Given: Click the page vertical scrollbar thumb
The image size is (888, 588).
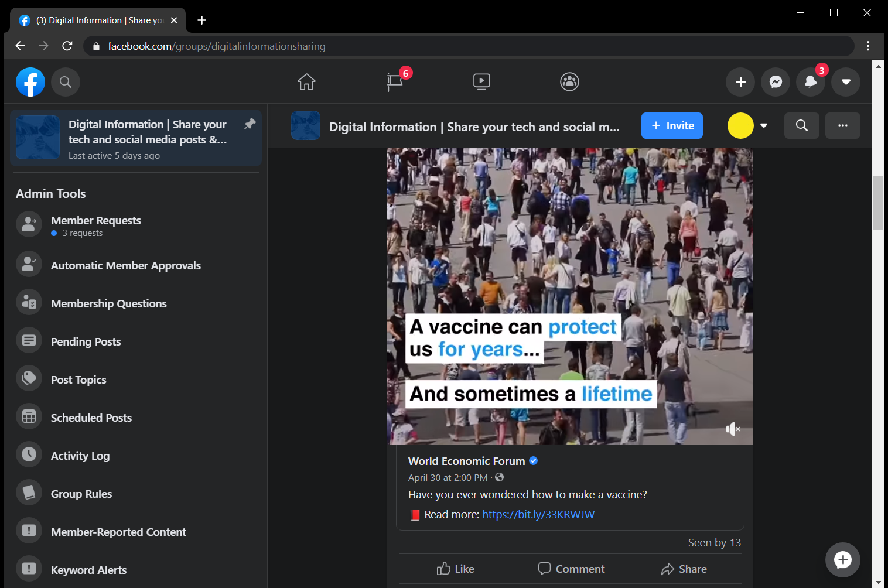Looking at the screenshot, I should [x=878, y=203].
